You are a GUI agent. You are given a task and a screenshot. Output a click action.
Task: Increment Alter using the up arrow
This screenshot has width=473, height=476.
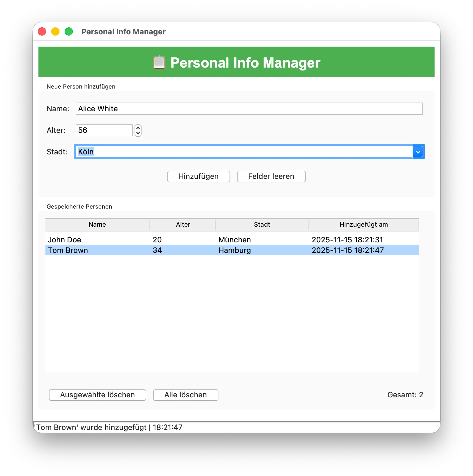tap(137, 128)
